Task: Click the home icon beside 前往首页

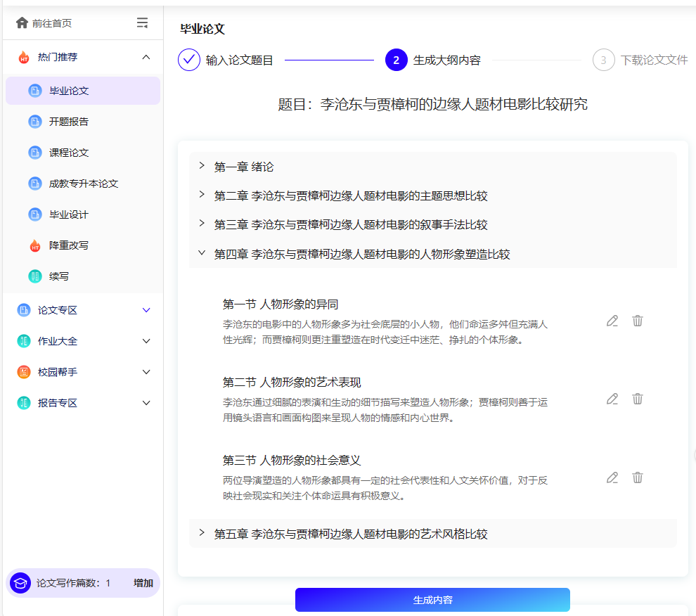Action: pyautogui.click(x=21, y=22)
